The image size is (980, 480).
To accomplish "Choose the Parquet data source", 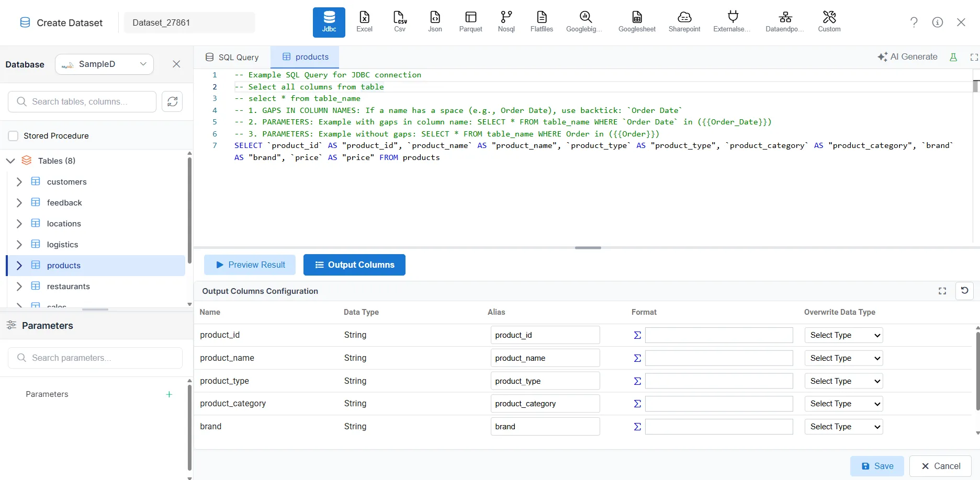I will [470, 21].
